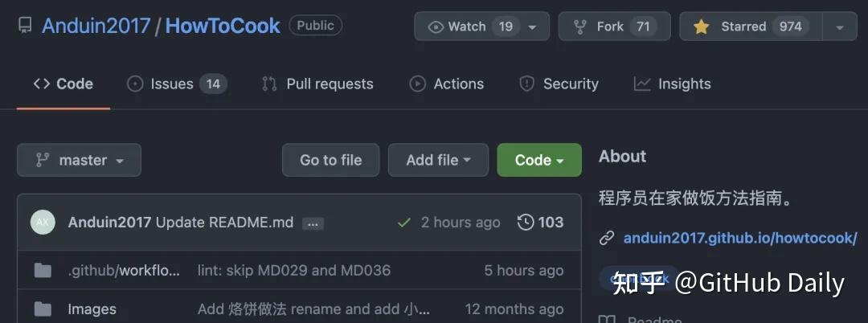868x323 pixels.
Task: Click the Fork button
Action: point(615,27)
